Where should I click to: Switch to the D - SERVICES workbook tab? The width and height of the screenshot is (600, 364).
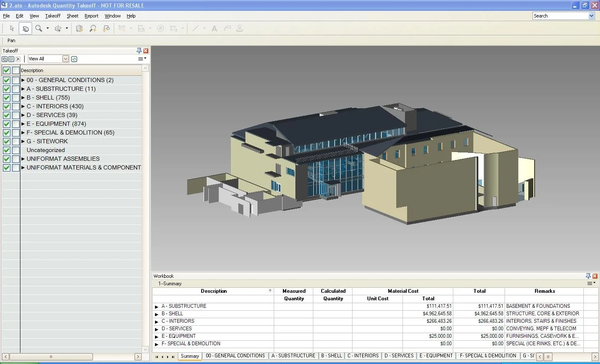coord(399,356)
